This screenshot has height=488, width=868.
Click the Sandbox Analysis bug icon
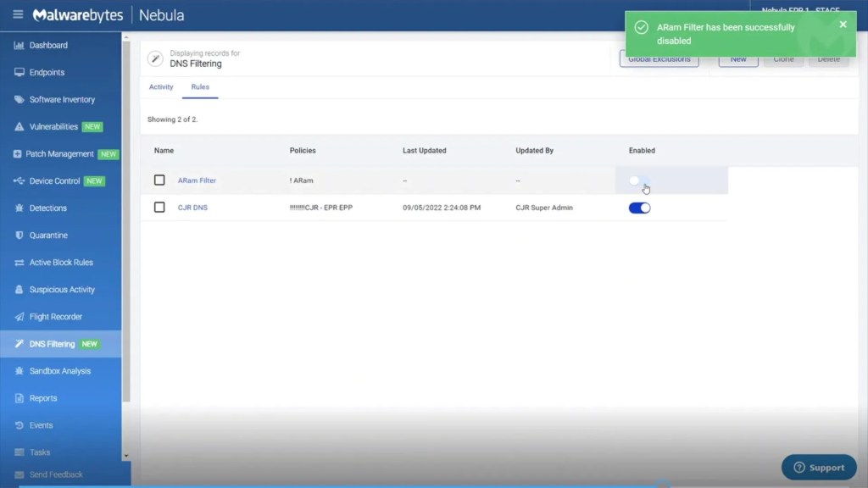point(19,371)
